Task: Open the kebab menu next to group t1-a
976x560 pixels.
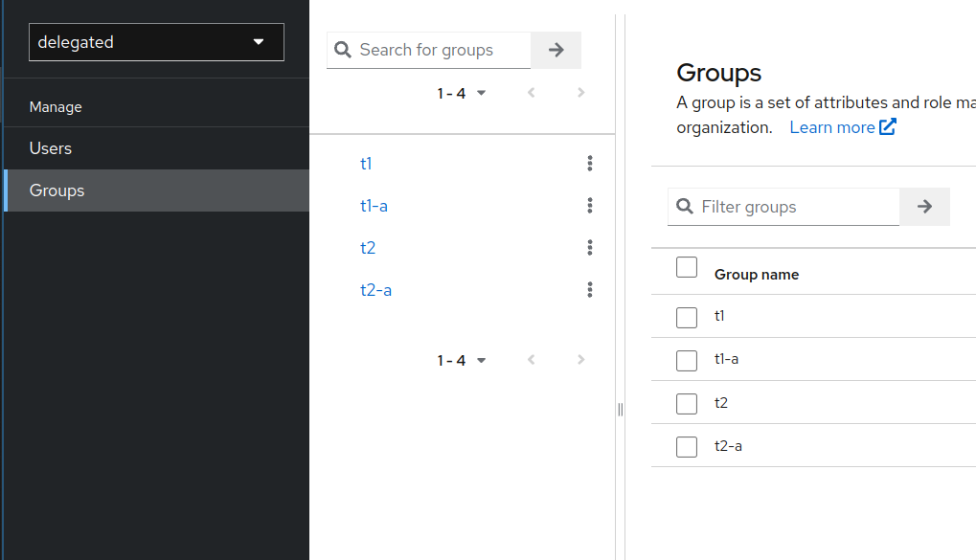Action: point(590,206)
